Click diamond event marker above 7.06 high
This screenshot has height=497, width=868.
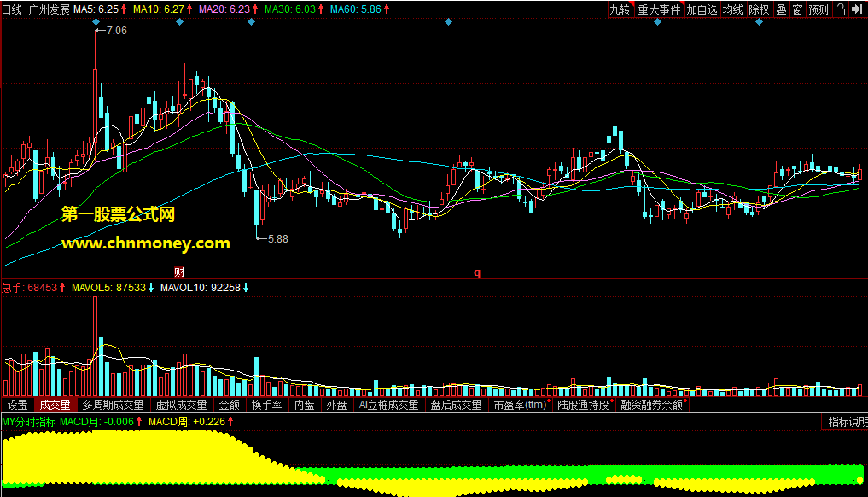click(x=96, y=22)
